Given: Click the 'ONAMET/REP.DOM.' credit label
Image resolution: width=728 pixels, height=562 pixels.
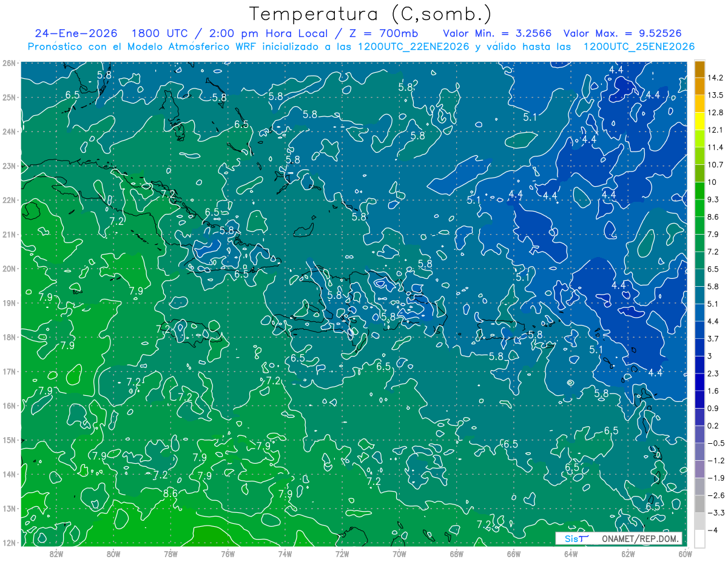Looking at the screenshot, I should point(639,538).
